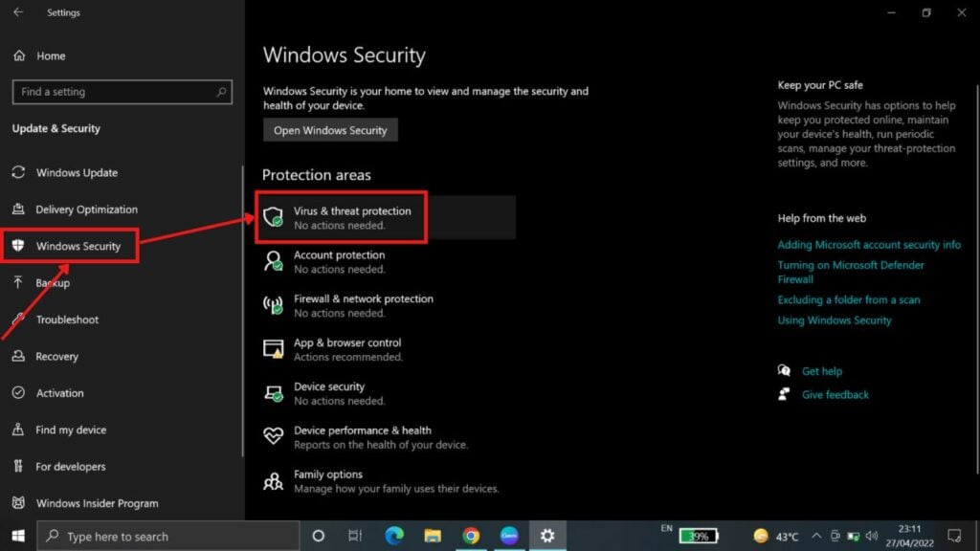Click the Windows Update refresh icon
Screen dimensions: 980x551
18,172
